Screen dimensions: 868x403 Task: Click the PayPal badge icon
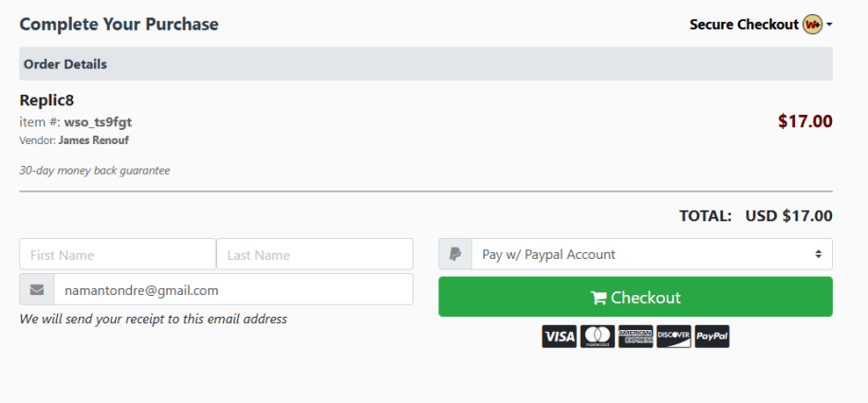[711, 337]
